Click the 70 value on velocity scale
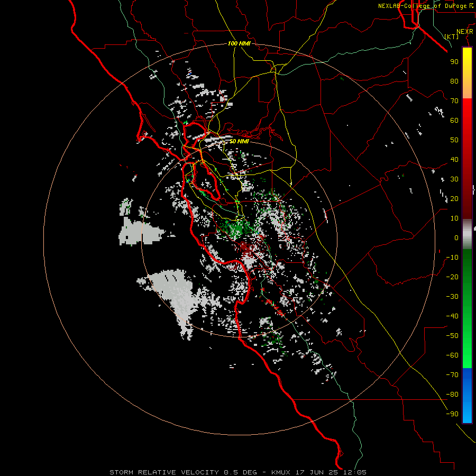476x476 pixels. coord(454,101)
